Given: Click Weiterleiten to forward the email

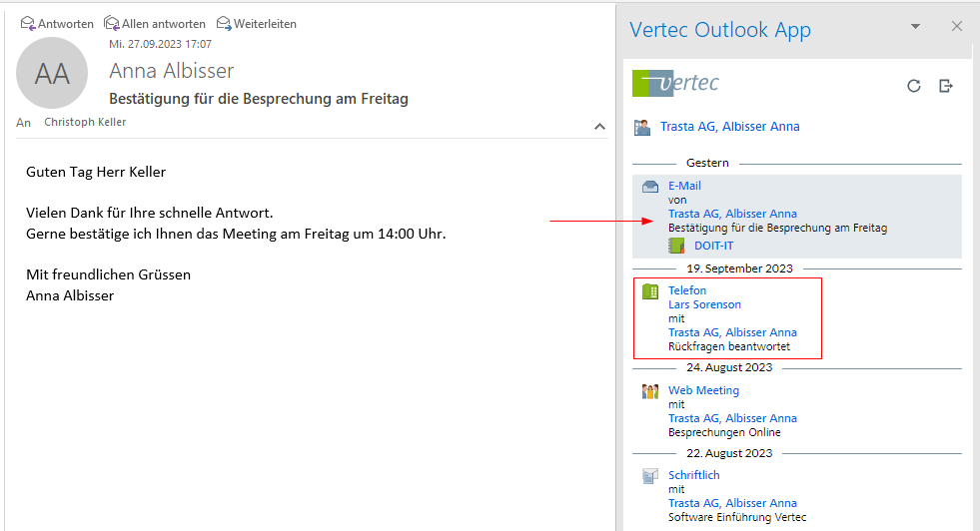Looking at the screenshot, I should tap(257, 23).
